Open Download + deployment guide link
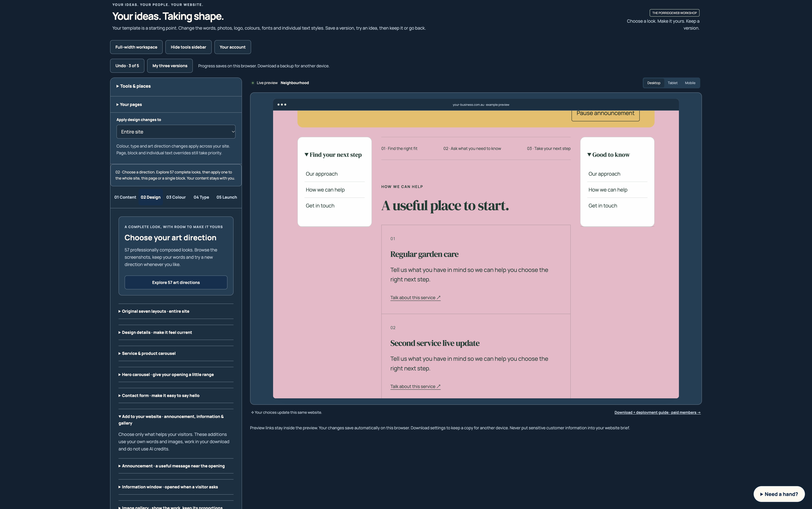The height and width of the screenshot is (509, 812). pos(658,412)
